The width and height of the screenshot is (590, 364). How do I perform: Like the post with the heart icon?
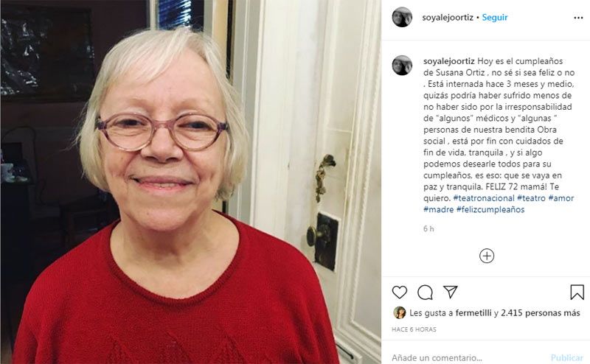pyautogui.click(x=400, y=293)
